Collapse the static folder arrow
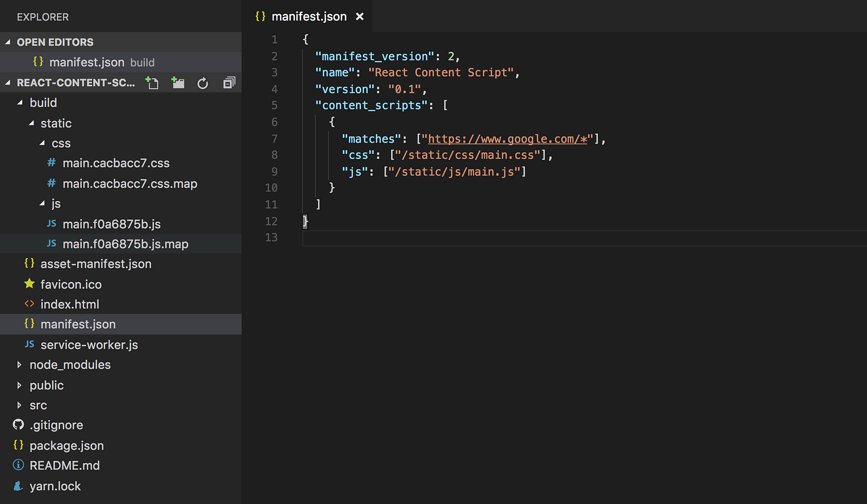The height and width of the screenshot is (504, 867). 31,123
